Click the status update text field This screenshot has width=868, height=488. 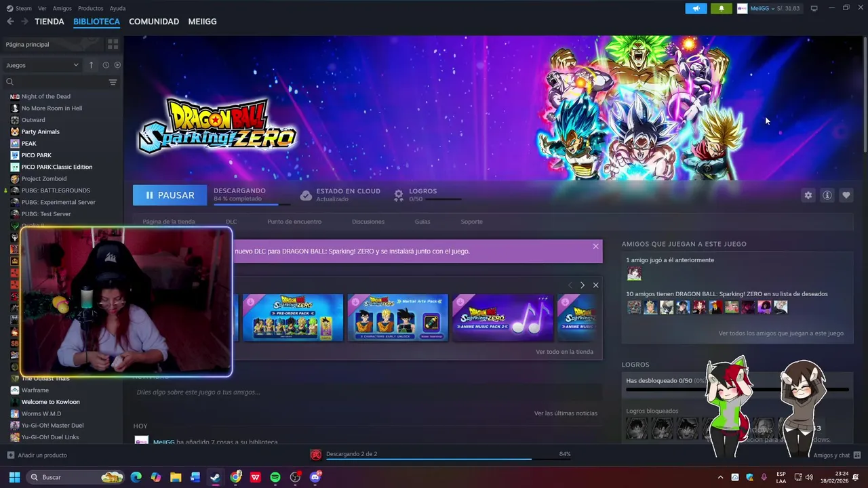368,392
